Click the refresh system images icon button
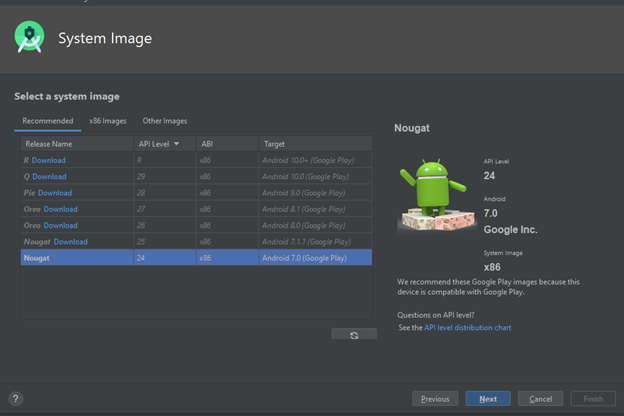The image size is (624, 416). point(354,334)
